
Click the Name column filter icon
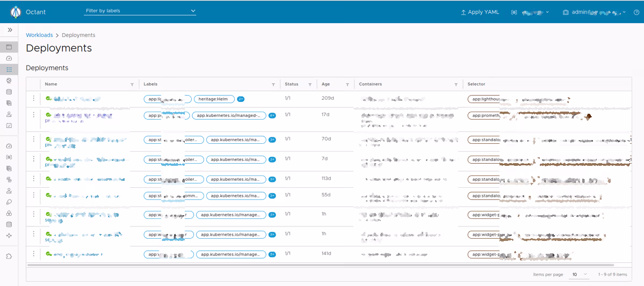click(x=132, y=85)
